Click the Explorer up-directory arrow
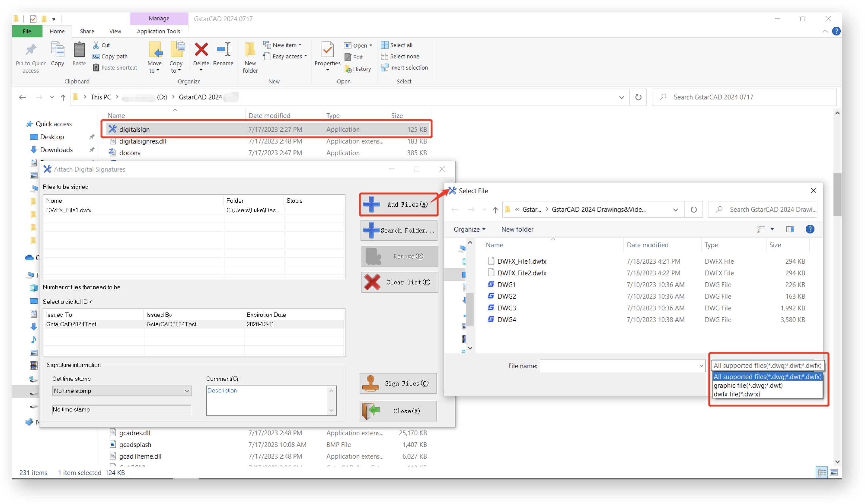Viewport: 865px width, 504px height. pos(63,98)
